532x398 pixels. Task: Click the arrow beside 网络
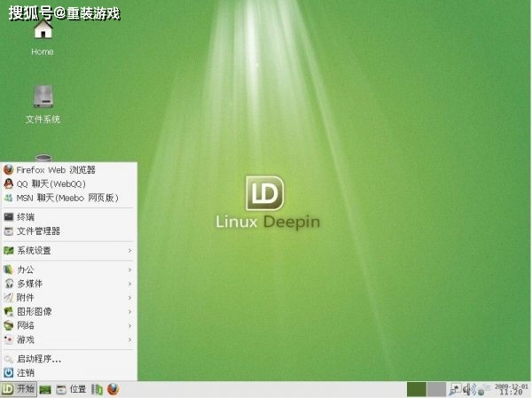pos(130,325)
